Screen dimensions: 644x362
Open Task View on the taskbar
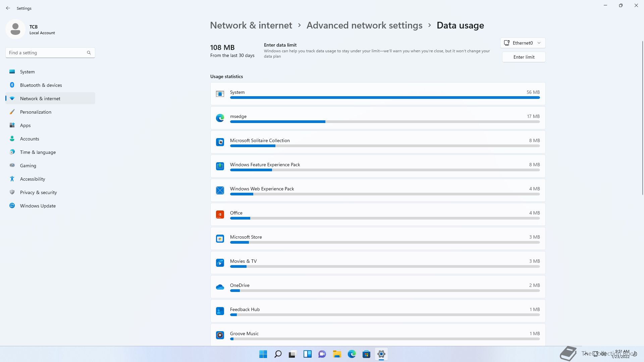pyautogui.click(x=293, y=354)
